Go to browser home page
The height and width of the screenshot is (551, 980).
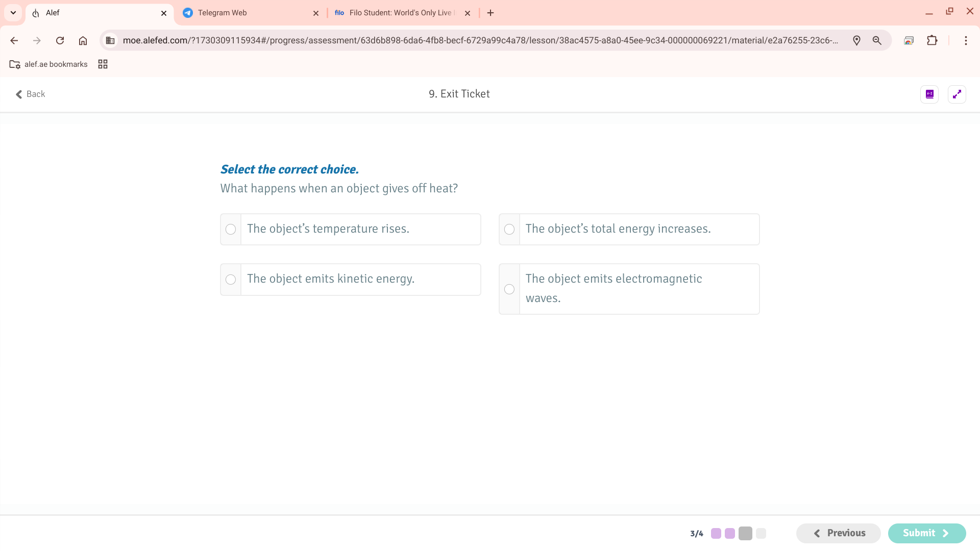(83, 40)
